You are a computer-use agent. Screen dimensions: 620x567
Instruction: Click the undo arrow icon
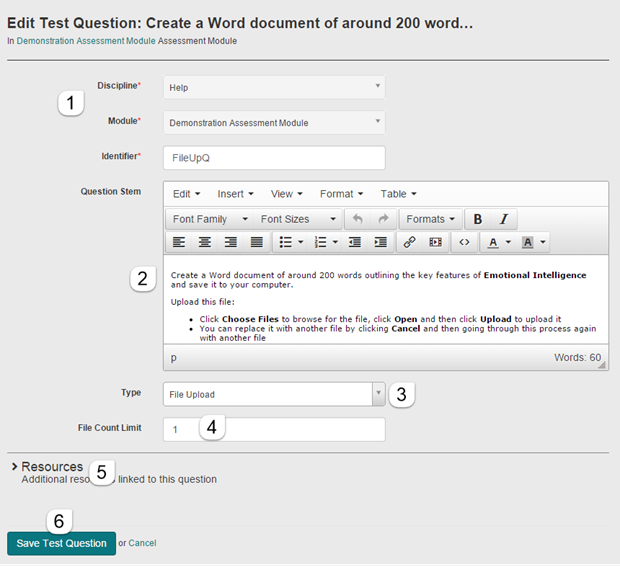[358, 219]
